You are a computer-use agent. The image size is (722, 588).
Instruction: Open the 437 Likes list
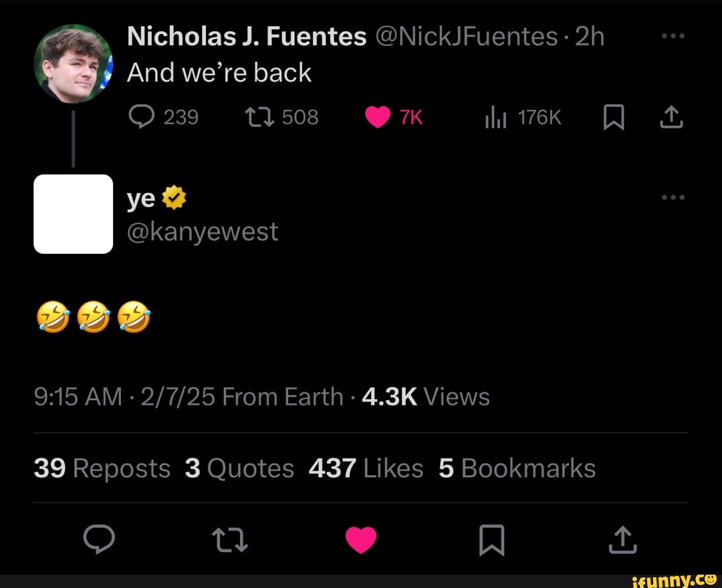[366, 468]
